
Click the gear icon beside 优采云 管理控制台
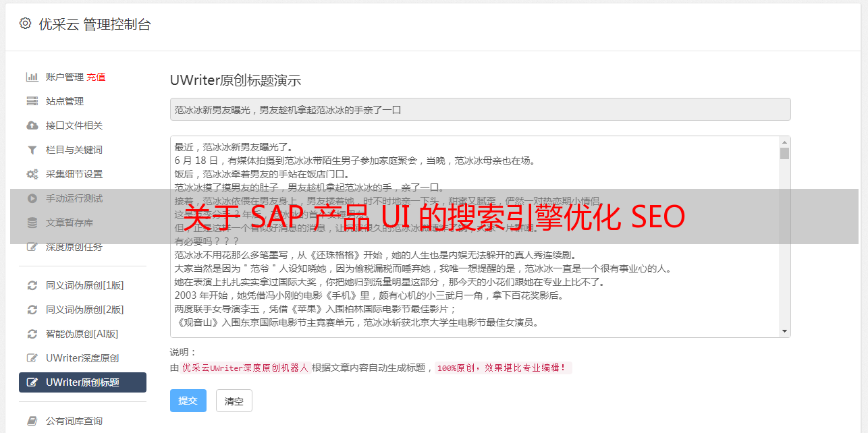(25, 24)
